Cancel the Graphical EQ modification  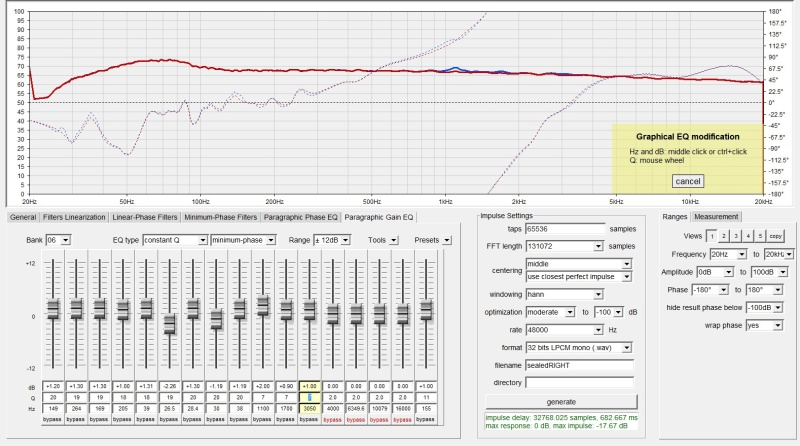pyautogui.click(x=688, y=181)
